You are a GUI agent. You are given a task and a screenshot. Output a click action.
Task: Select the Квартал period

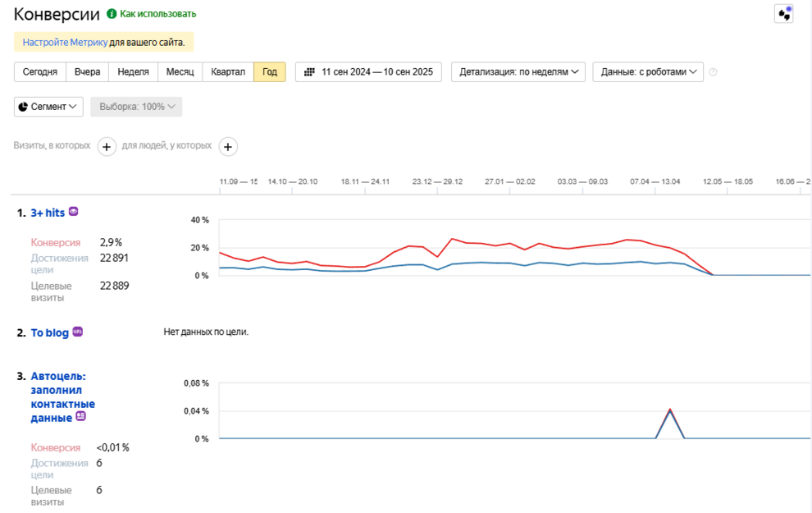pyautogui.click(x=228, y=72)
